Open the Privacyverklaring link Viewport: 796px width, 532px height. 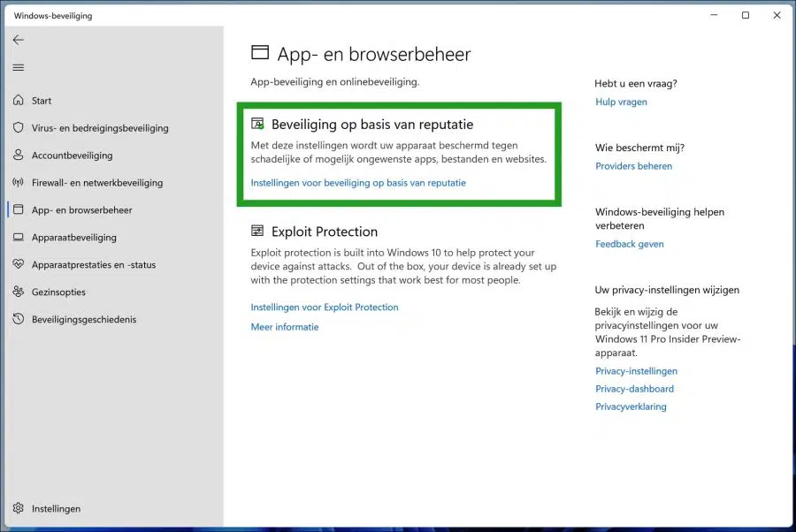pyautogui.click(x=631, y=407)
